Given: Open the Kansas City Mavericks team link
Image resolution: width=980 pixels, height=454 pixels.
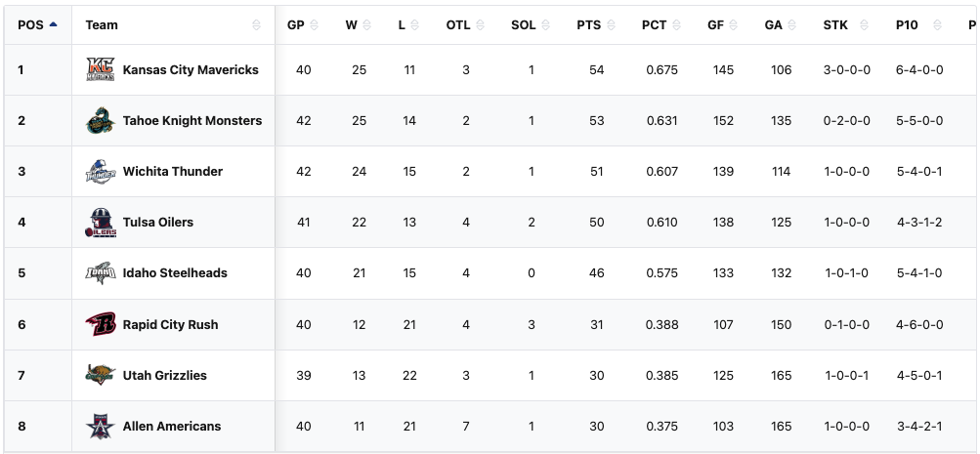Looking at the screenshot, I should pyautogui.click(x=191, y=70).
